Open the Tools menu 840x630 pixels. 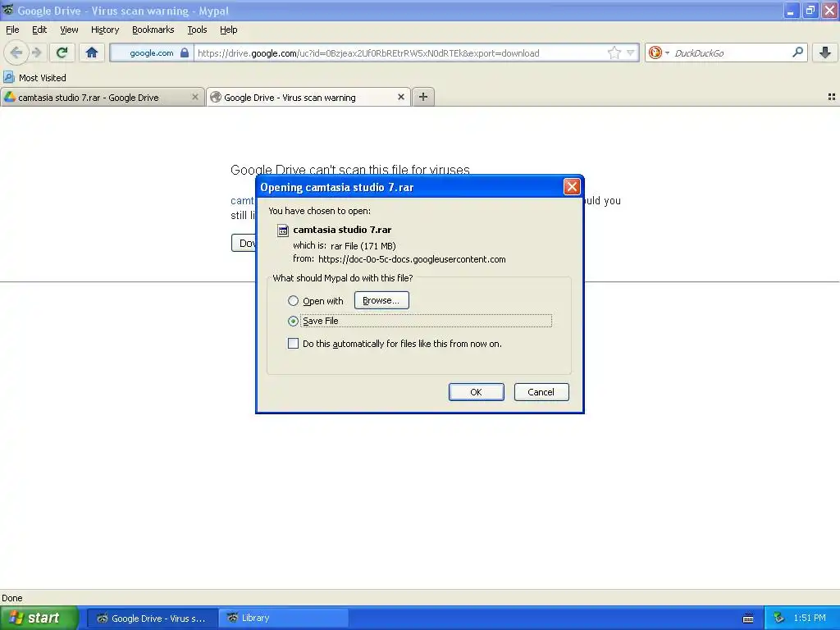click(x=197, y=30)
